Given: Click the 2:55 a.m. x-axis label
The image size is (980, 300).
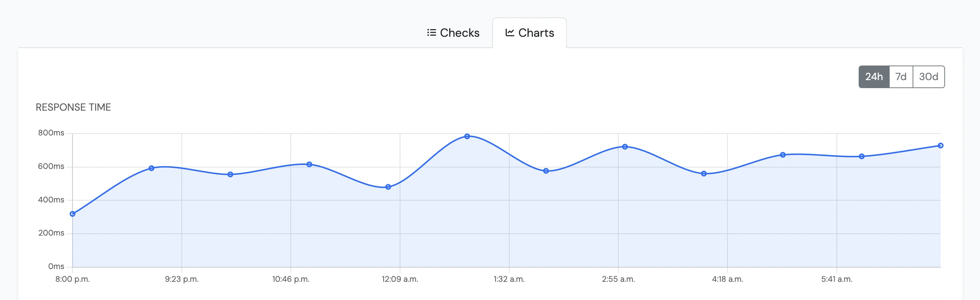Looking at the screenshot, I should click(618, 279).
